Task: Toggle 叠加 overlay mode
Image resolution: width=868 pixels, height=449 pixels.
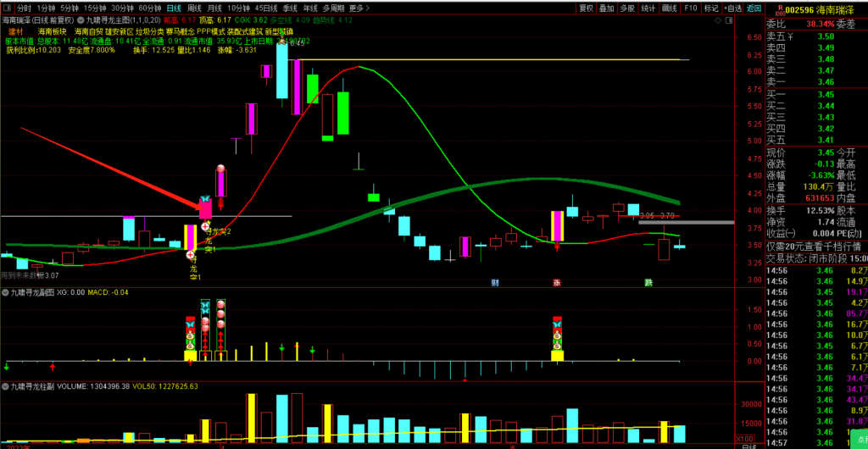Action: click(x=606, y=8)
